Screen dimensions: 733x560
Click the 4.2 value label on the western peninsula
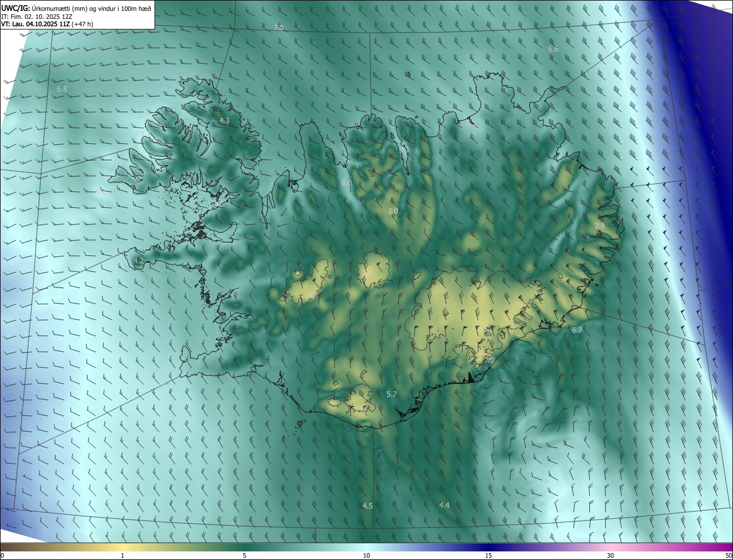138,261
